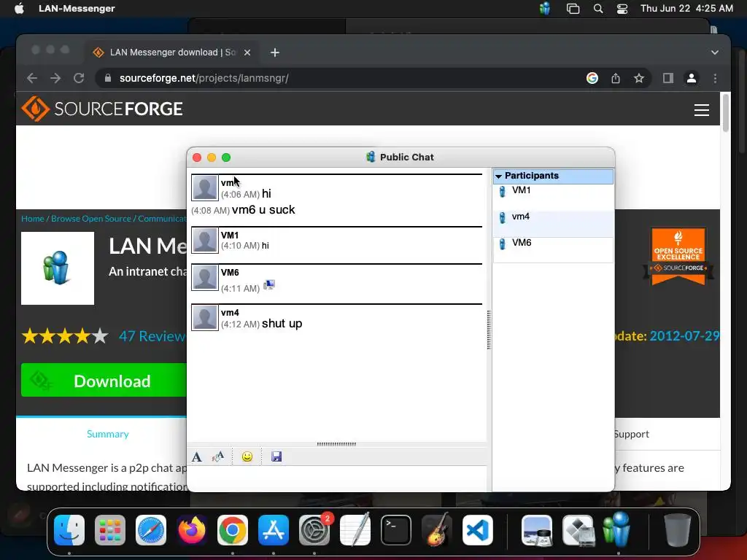Viewport: 747px width, 560px height.
Task: Open the Trash in the Dock
Action: coord(678,530)
